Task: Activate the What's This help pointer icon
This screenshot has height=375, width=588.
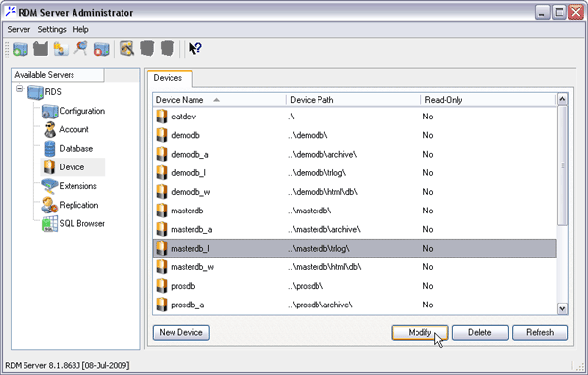Action: pyautogui.click(x=195, y=49)
